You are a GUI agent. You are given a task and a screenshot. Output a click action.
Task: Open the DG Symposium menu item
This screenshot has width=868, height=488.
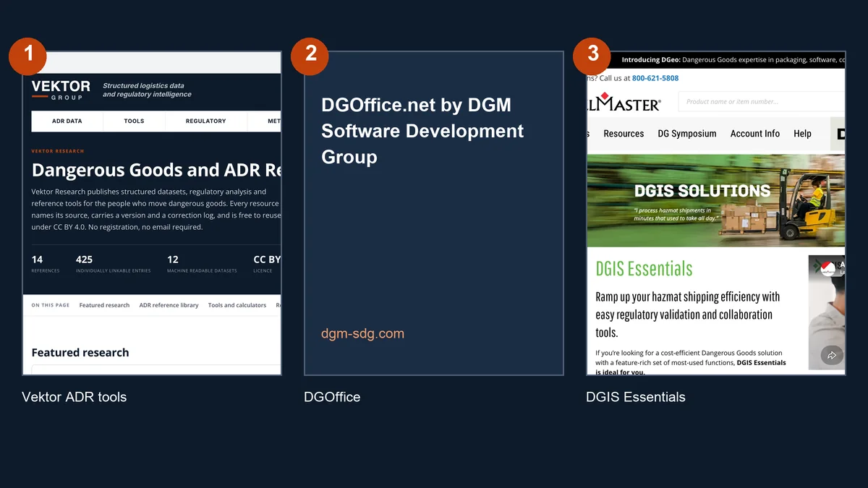click(x=687, y=134)
